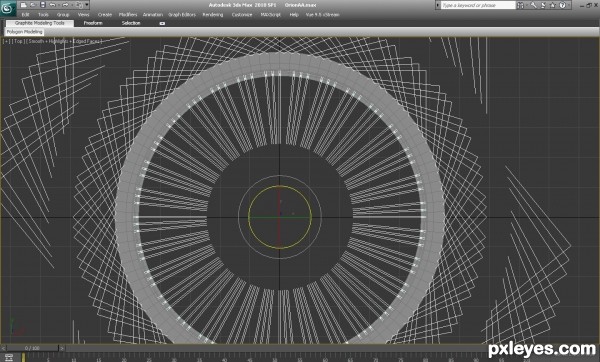Open the Vue 9.5 xStream menu
The height and width of the screenshot is (362, 600).
coord(322,15)
